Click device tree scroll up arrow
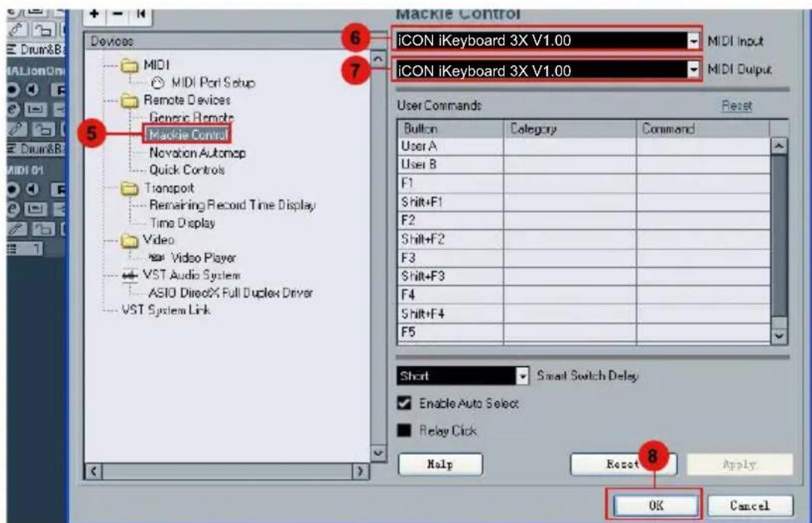The width and height of the screenshot is (812, 523). coord(378,60)
